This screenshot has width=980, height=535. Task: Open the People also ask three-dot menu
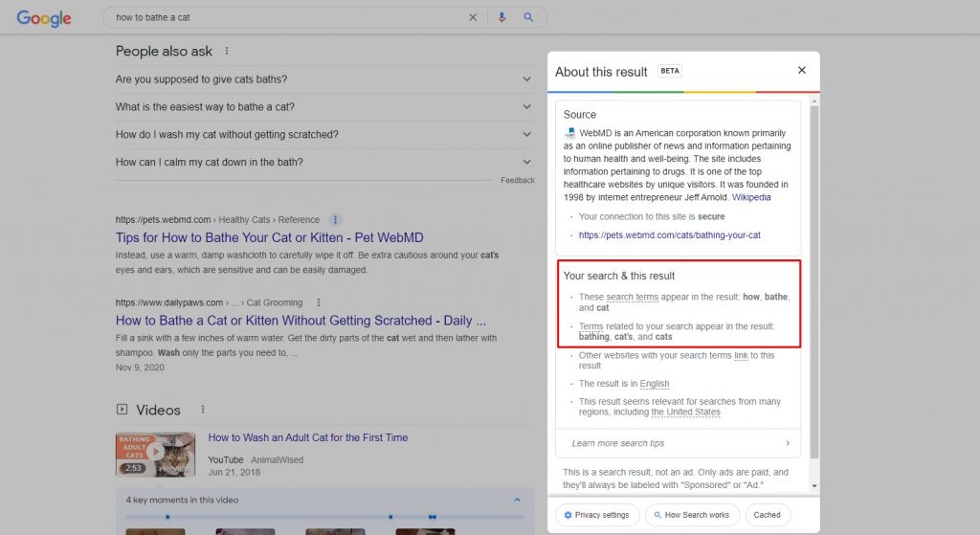point(227,52)
